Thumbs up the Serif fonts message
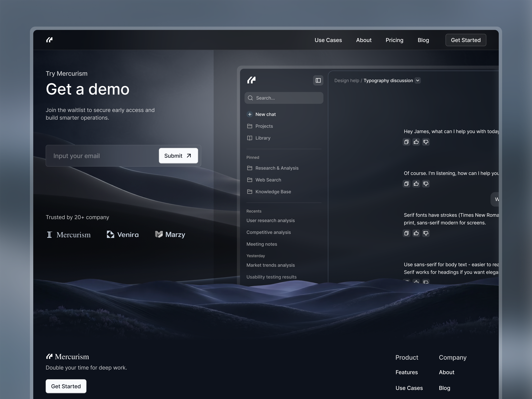This screenshot has height=399, width=532. 416,233
